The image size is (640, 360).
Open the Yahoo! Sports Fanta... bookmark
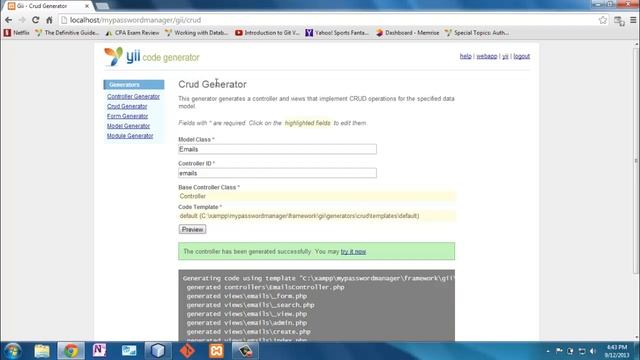point(337,33)
